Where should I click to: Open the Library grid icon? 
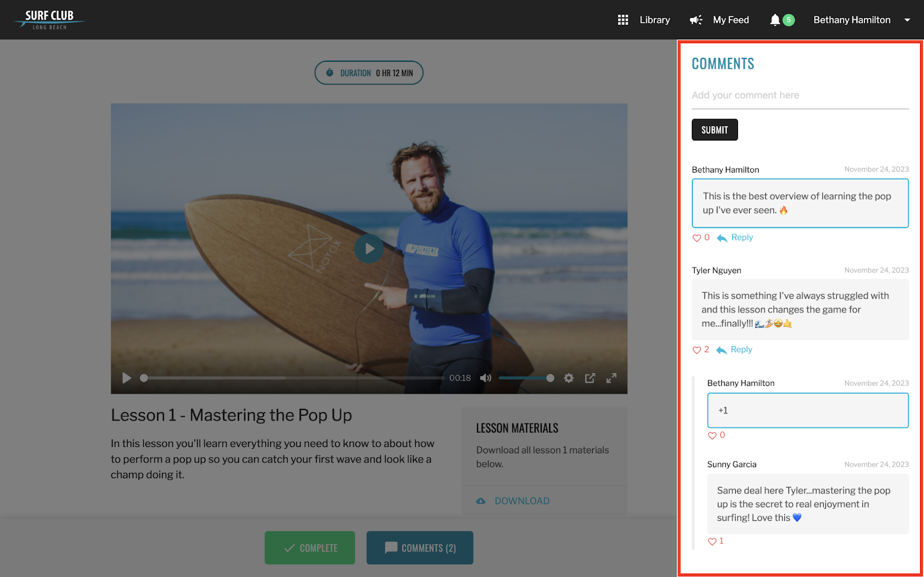[623, 20]
